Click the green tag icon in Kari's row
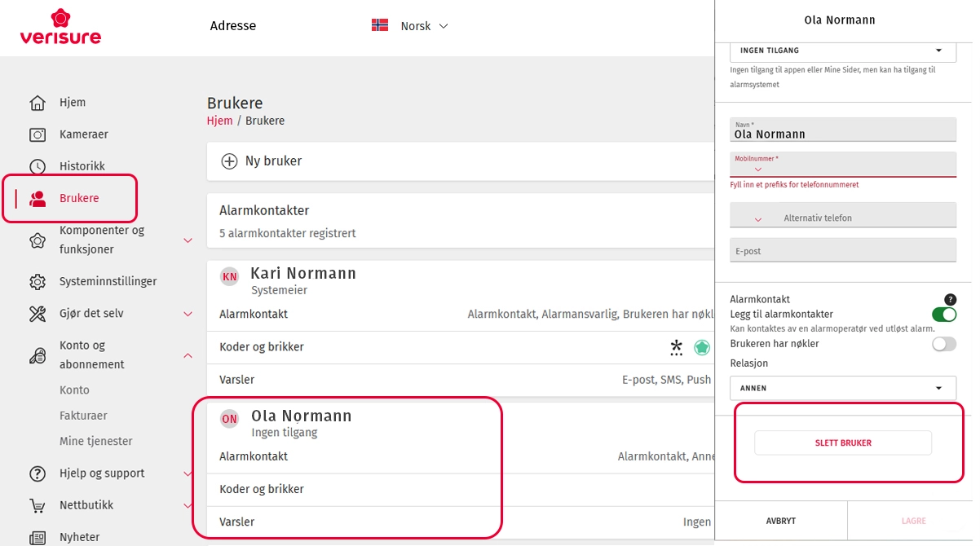The width and height of the screenshot is (980, 546). pos(702,347)
